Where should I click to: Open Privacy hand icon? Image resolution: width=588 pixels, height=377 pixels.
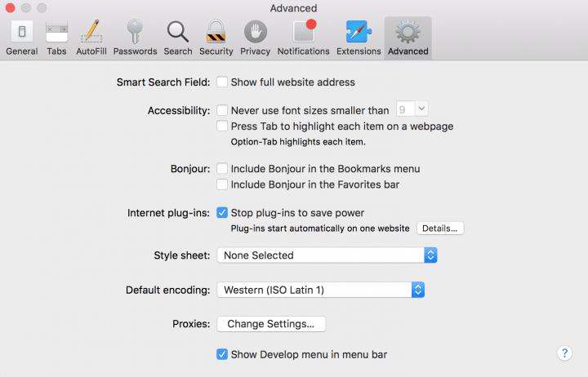point(255,38)
